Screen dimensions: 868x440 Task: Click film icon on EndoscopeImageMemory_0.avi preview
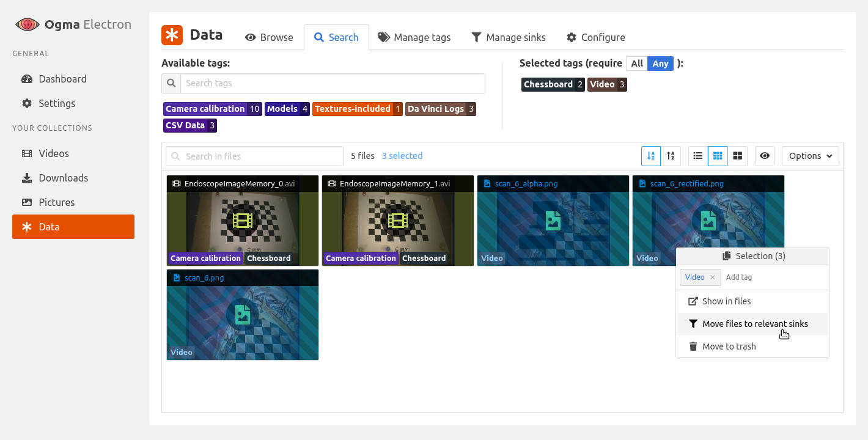tap(243, 220)
